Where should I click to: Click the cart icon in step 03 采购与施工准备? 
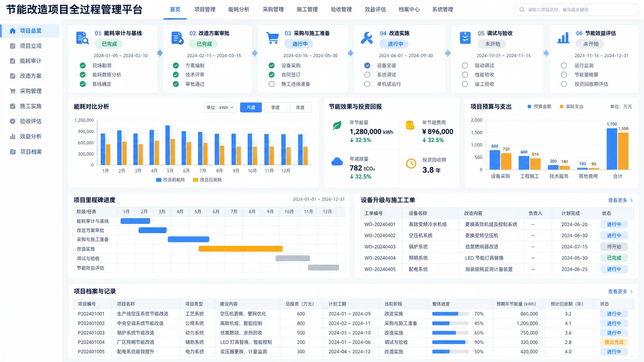pos(272,38)
